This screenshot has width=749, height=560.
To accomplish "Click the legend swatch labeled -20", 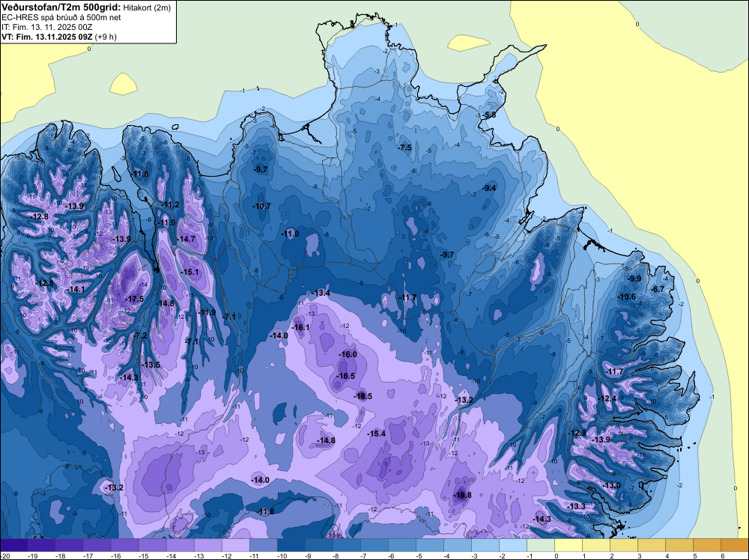I will (13, 545).
